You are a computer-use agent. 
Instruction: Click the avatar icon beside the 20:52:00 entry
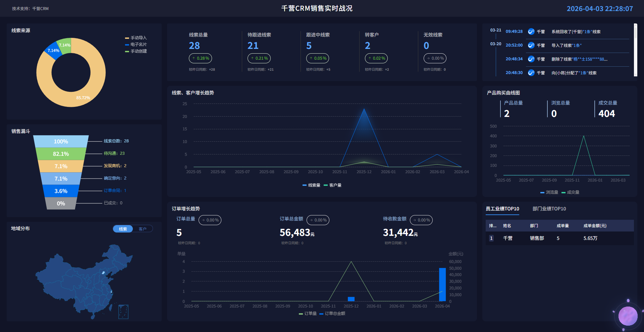531,45
